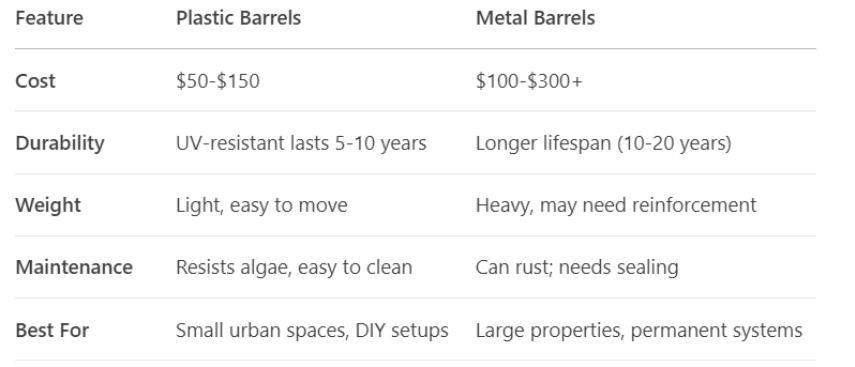The width and height of the screenshot is (855, 367).
Task: Click the UV-resistant lasts 5-10 years cell
Action: click(x=301, y=143)
